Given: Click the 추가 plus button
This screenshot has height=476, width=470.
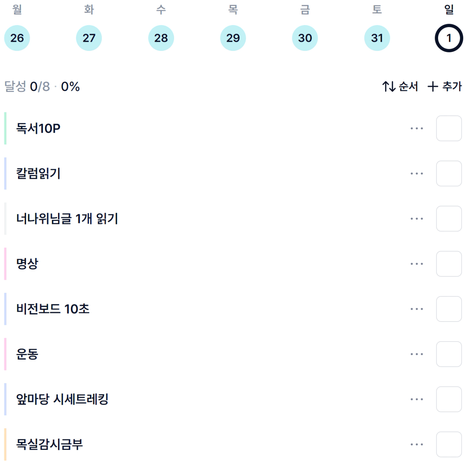Looking at the screenshot, I should 445,87.
